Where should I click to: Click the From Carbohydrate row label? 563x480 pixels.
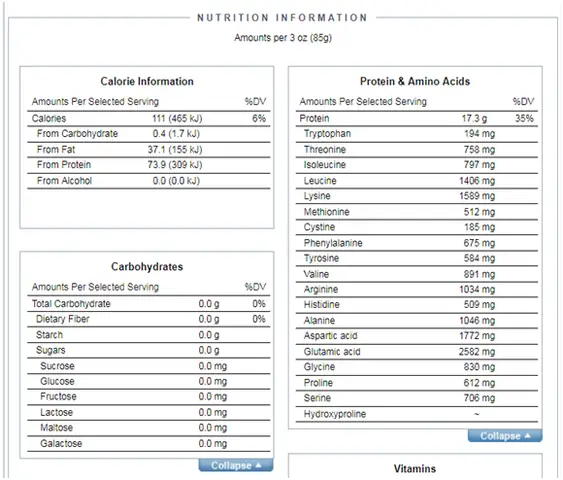coord(77,134)
